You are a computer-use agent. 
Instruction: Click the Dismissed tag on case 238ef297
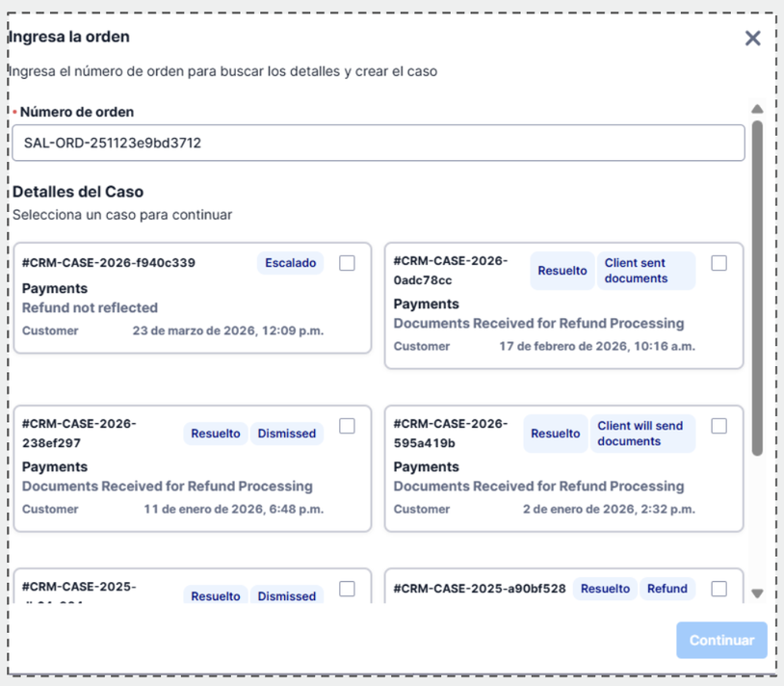tap(287, 434)
